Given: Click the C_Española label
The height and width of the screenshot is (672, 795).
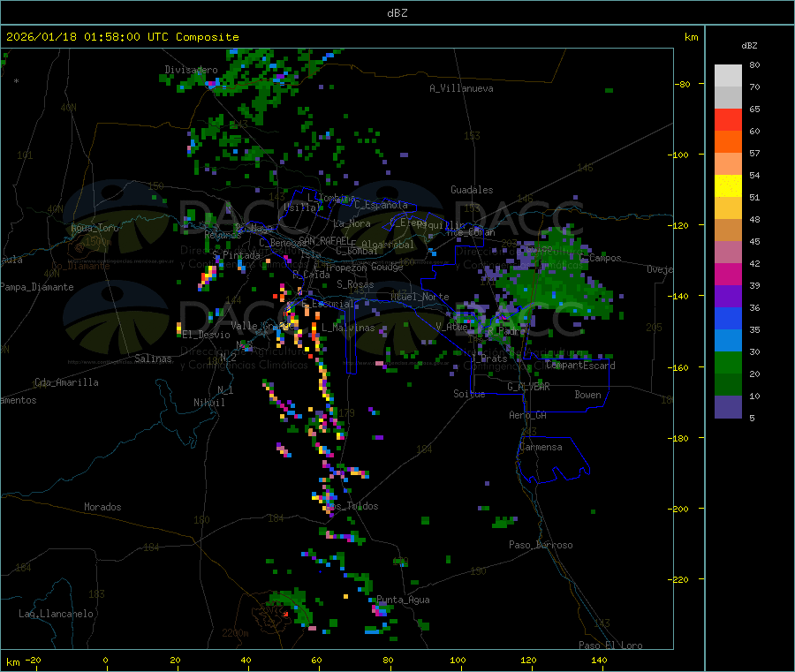Looking at the screenshot, I should [381, 205].
